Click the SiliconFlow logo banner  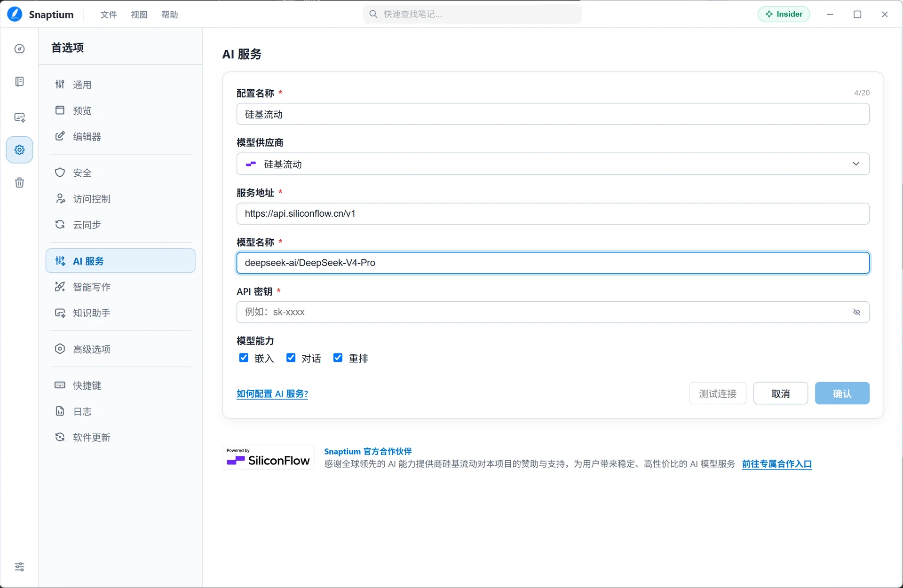point(268,457)
